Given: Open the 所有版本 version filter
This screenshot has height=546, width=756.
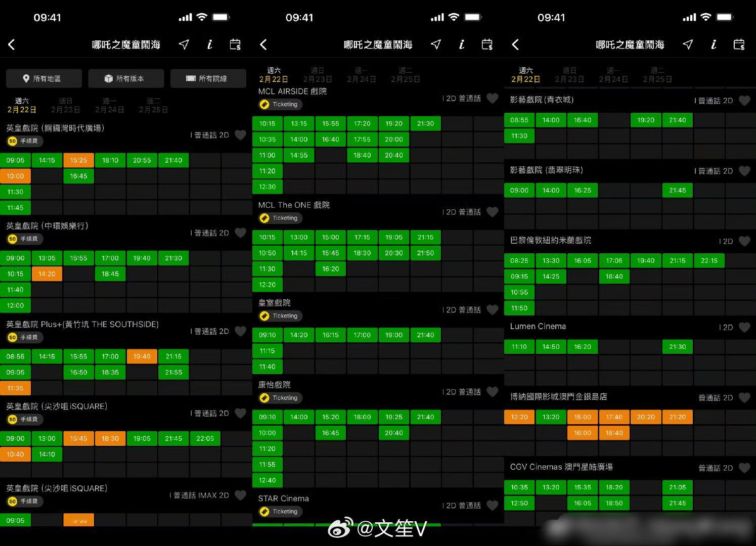Looking at the screenshot, I should (126, 78).
